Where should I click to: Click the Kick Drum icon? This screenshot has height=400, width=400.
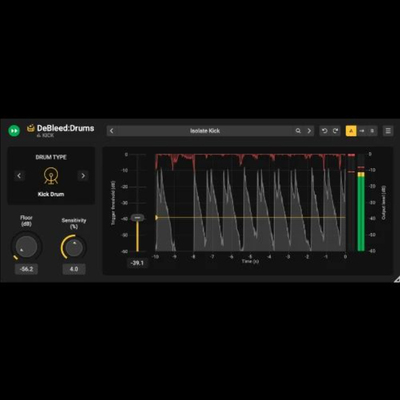tap(51, 176)
